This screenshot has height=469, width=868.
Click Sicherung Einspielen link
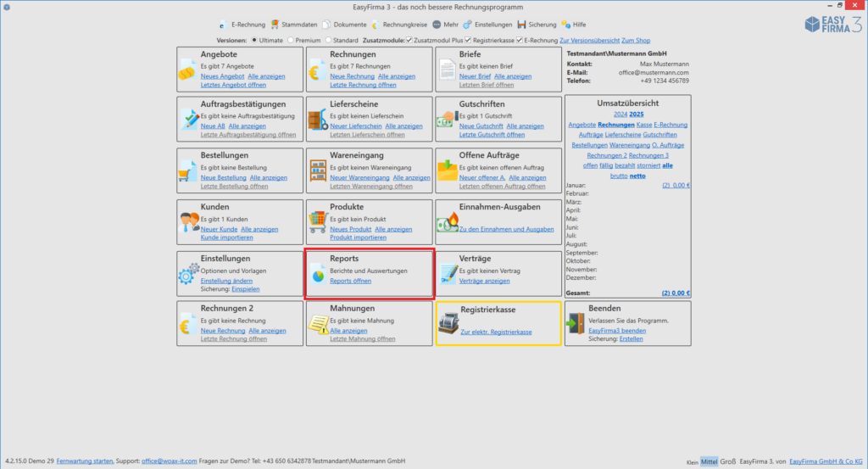coord(245,289)
